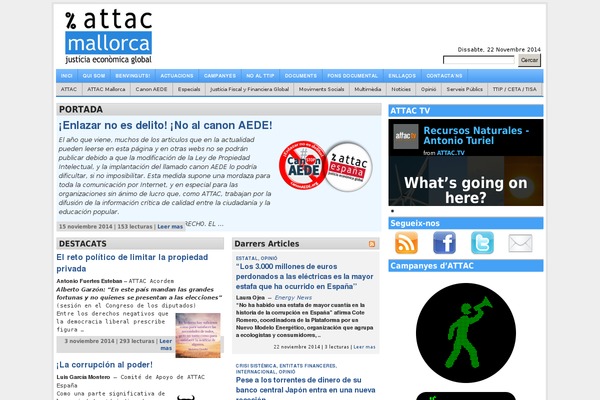Open the Notícies category tab
The image size is (600, 400).
pyautogui.click(x=401, y=89)
